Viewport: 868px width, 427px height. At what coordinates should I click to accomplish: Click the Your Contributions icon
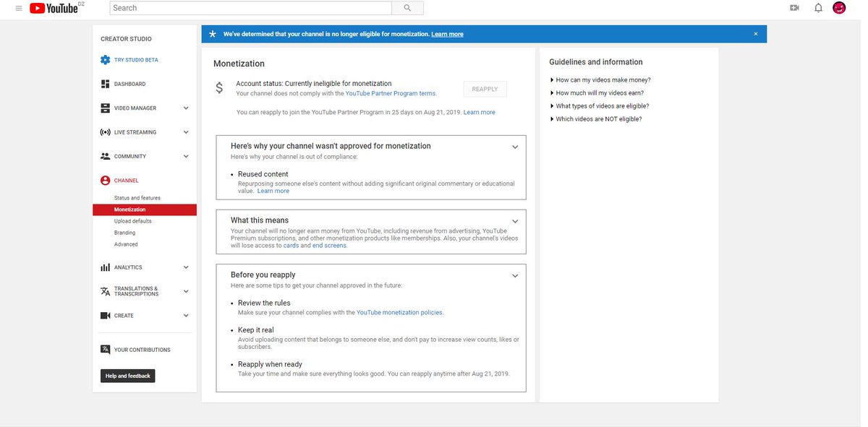(x=106, y=350)
